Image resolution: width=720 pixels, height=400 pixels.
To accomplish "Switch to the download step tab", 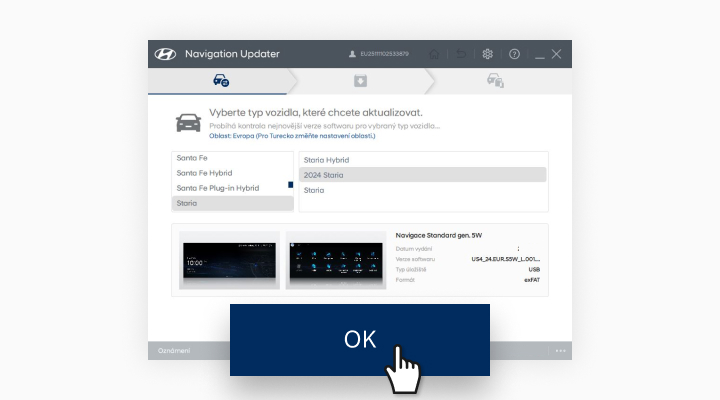I will [x=360, y=80].
